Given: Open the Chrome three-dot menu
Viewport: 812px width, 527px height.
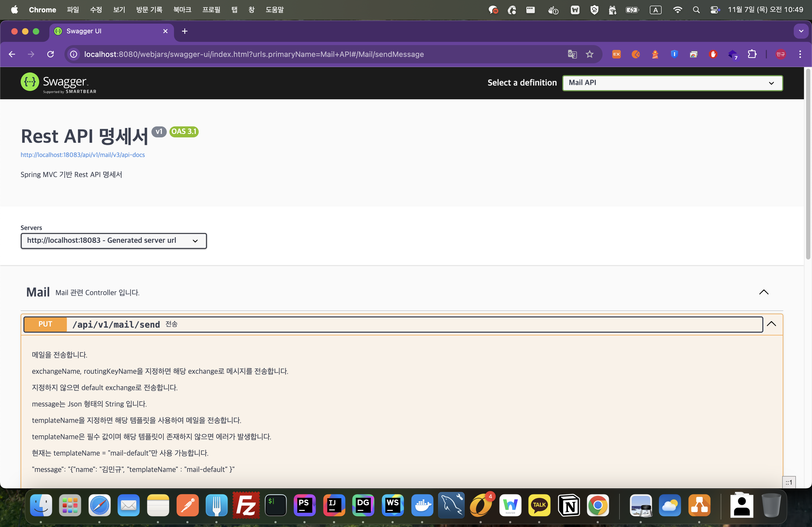Looking at the screenshot, I should (x=800, y=54).
